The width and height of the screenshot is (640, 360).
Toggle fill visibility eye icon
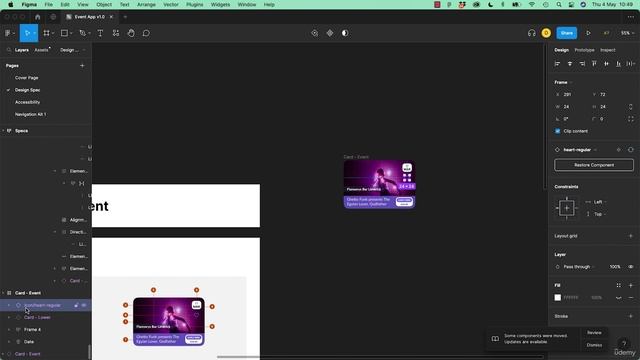coord(619,298)
